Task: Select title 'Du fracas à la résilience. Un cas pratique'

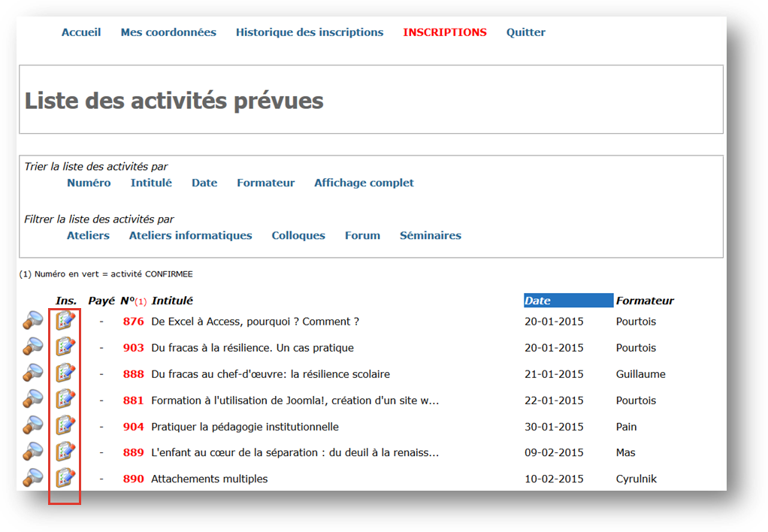Action: point(252,348)
